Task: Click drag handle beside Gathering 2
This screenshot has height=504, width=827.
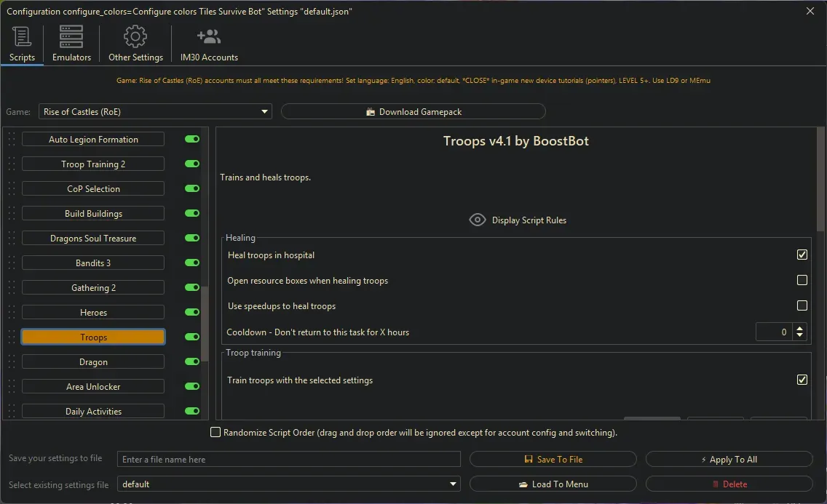Action: (12, 287)
